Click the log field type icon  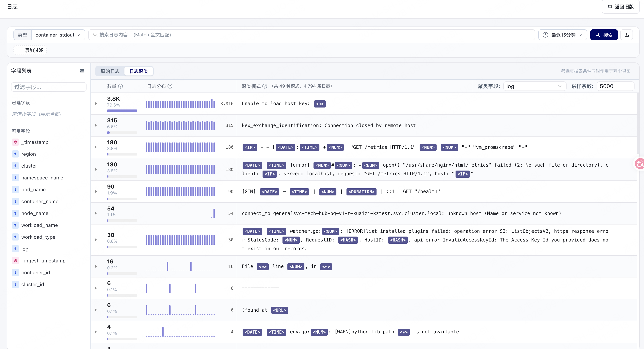(15, 249)
